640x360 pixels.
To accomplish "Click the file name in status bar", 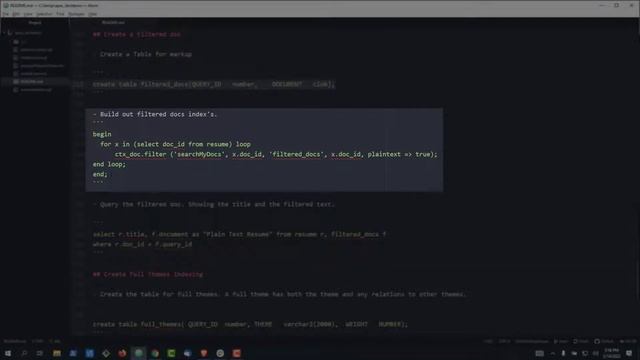I will (x=15, y=341).
